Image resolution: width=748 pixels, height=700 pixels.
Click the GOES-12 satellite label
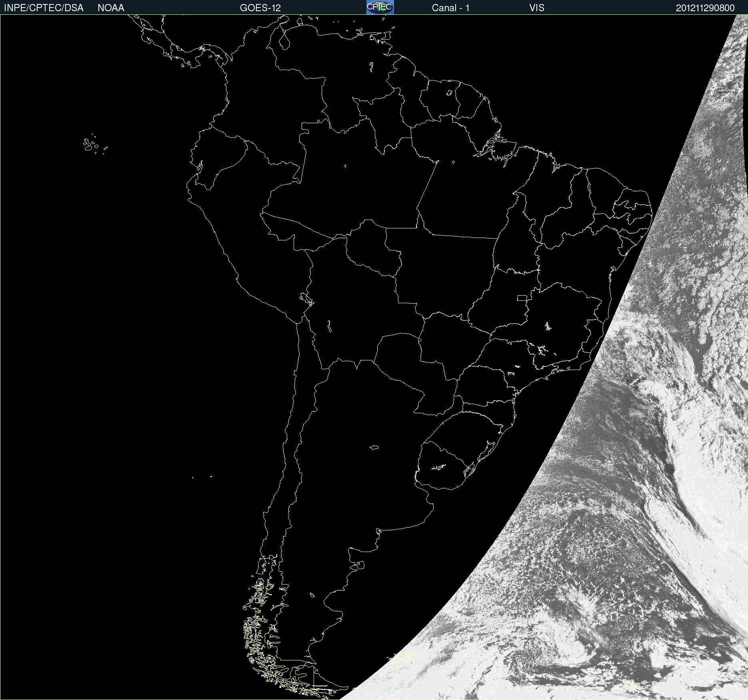(x=260, y=8)
